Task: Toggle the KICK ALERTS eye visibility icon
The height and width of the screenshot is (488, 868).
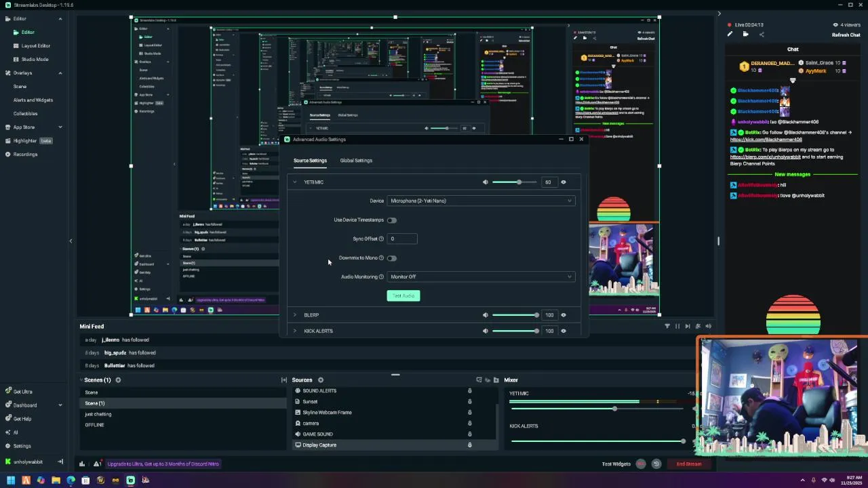Action: [564, 331]
